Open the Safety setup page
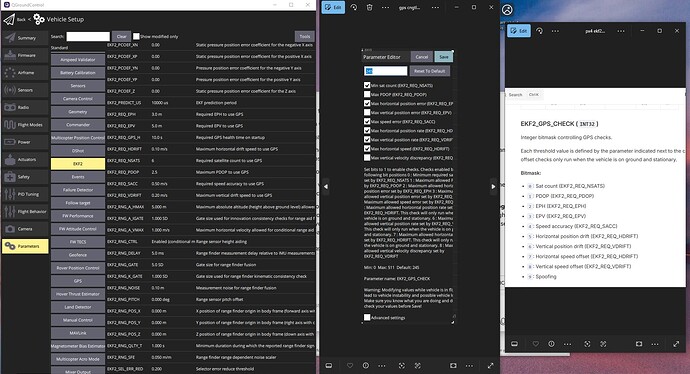690x374 pixels. point(25,177)
